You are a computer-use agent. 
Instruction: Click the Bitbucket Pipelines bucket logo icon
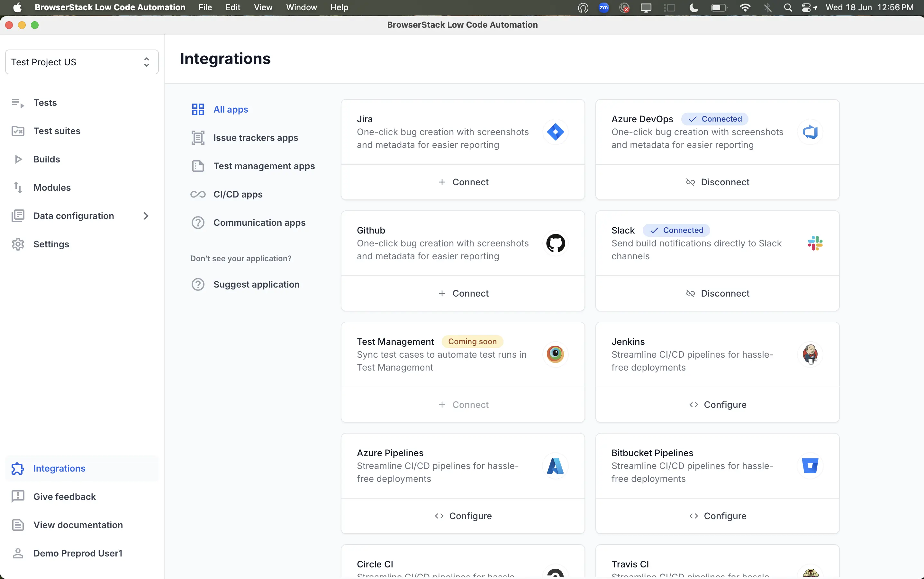810,466
